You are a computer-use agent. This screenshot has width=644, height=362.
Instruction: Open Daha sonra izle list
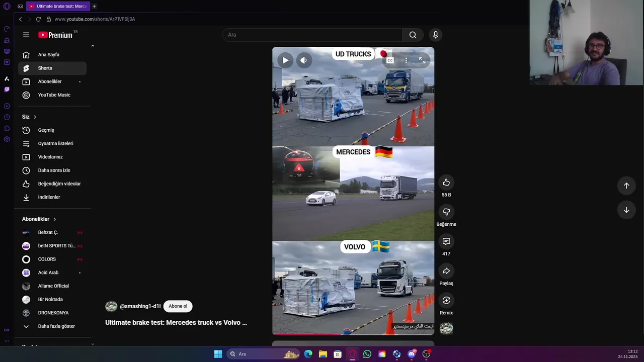[52, 170]
